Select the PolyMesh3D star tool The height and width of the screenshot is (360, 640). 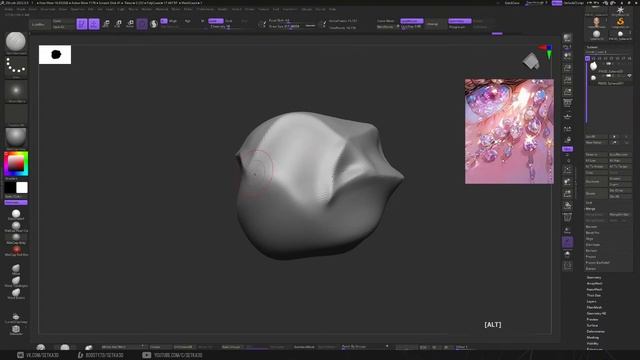pyautogui.click(x=620, y=10)
